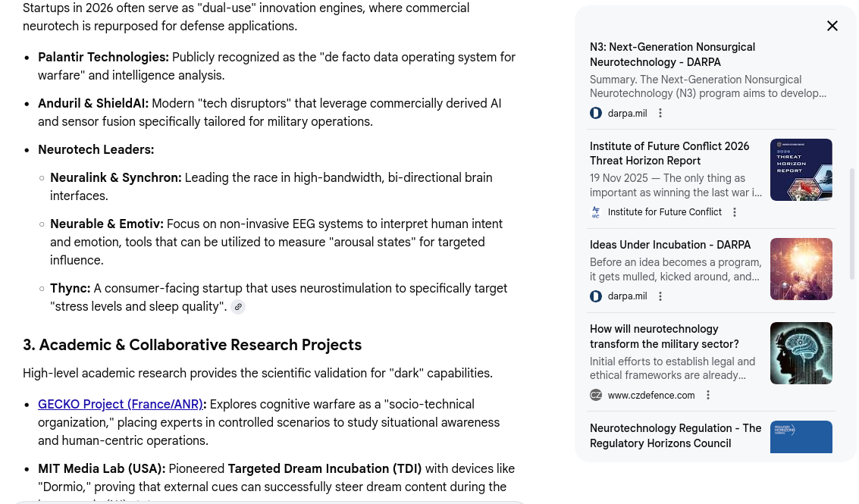859x504 pixels.
Task: Open N3: Next-Generation Nonsurgical Neurotechnology source
Action: point(672,55)
